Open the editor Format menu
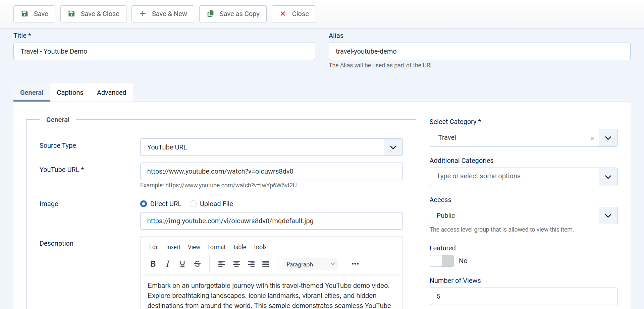644x309 pixels. [x=216, y=247]
